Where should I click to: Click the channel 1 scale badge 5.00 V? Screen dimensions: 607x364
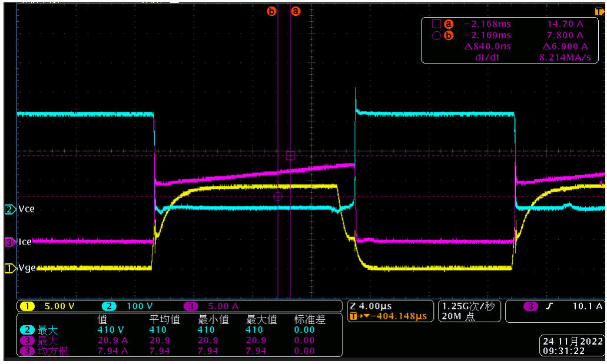point(47,306)
